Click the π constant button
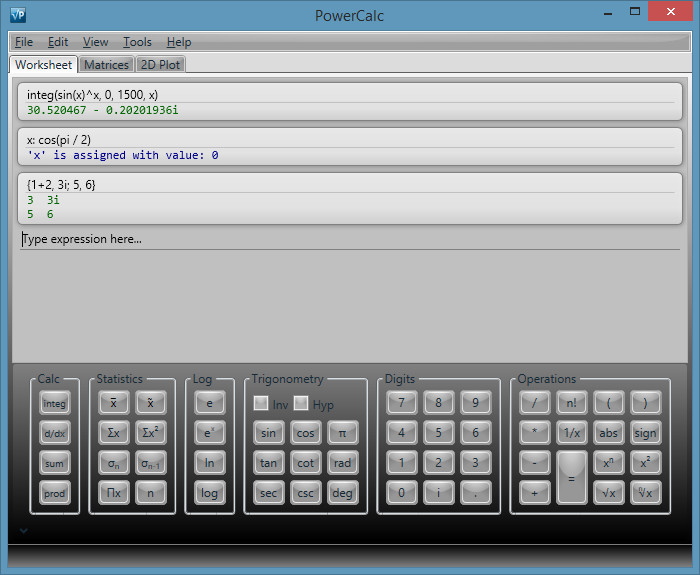 342,433
